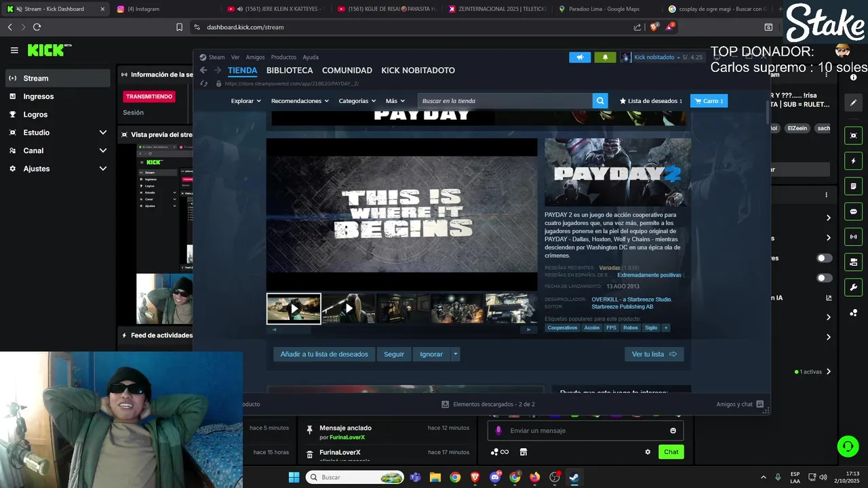Image resolution: width=868 pixels, height=488 pixels.
Task: Open Brave browser from taskbar
Action: (475, 477)
